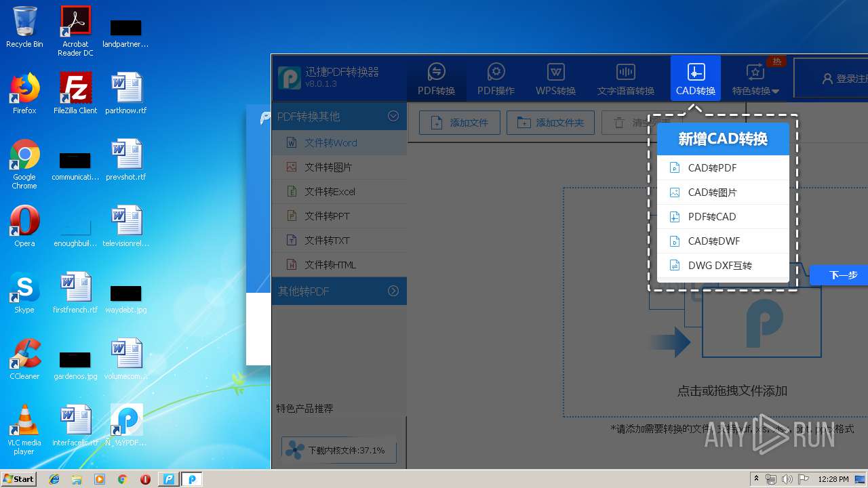Image resolution: width=868 pixels, height=488 pixels.
Task: Select the CAD转换 tab
Action: pos(696,79)
